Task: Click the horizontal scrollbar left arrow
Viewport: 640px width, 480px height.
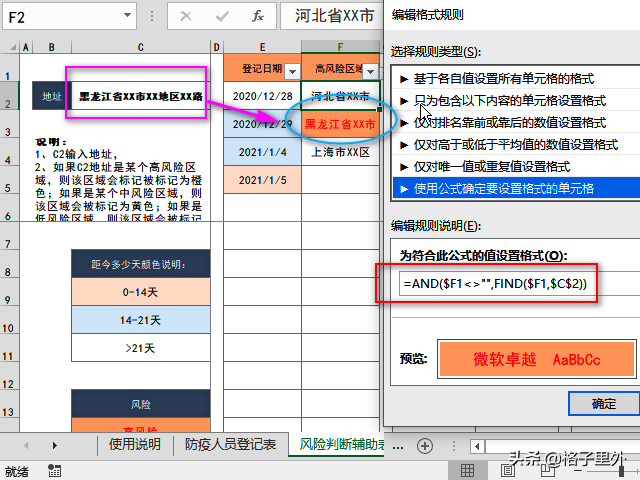Action: [x=477, y=446]
